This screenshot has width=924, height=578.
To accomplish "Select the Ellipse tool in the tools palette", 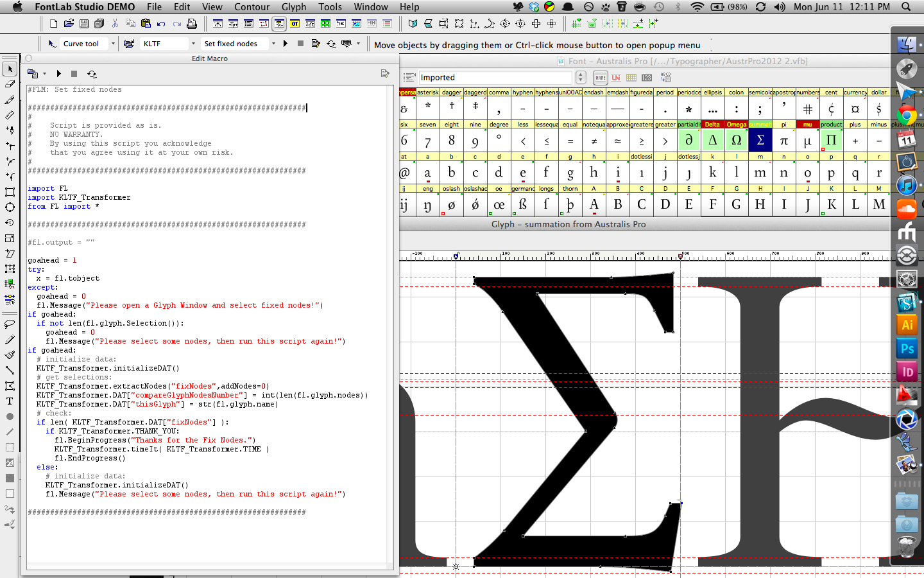I will [9, 207].
